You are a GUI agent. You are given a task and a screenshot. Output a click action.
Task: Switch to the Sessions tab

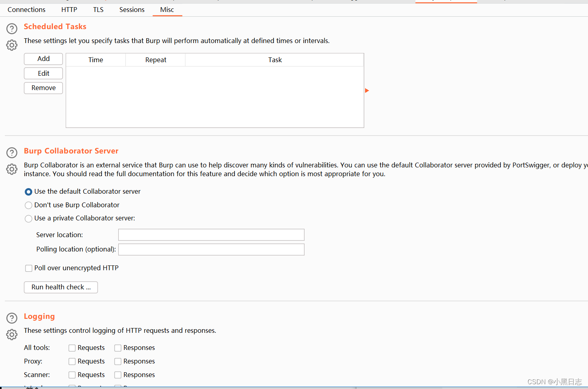132,10
